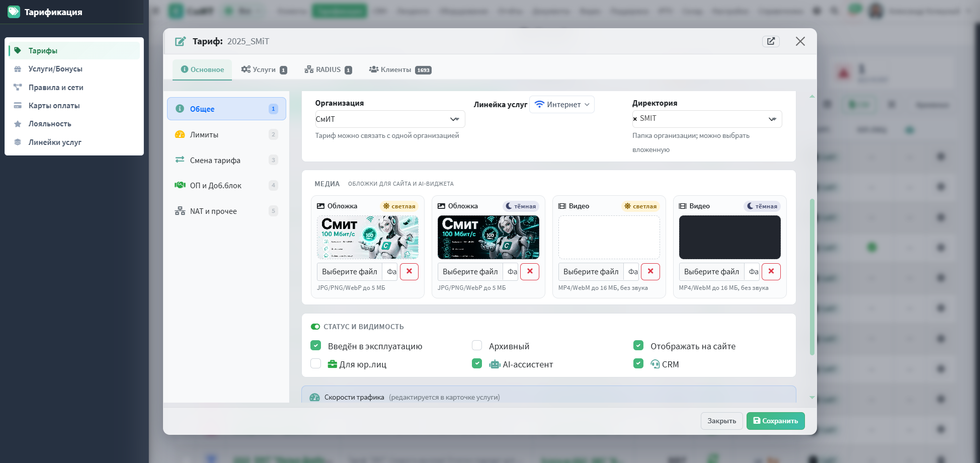Open the Лояльность section
This screenshot has width=980, height=463.
click(74, 124)
